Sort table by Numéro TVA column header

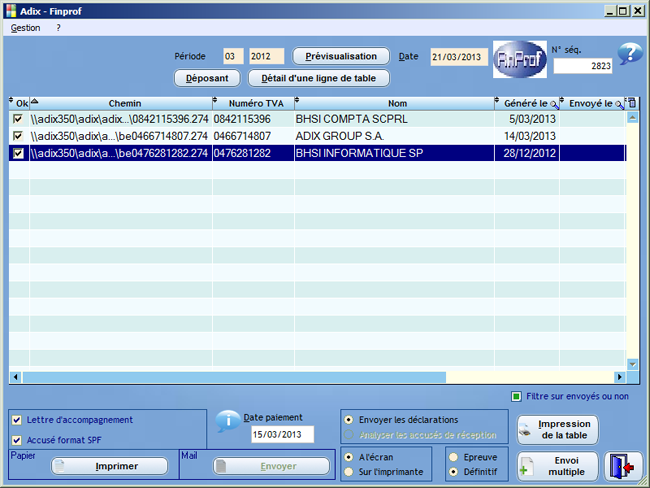tap(254, 103)
